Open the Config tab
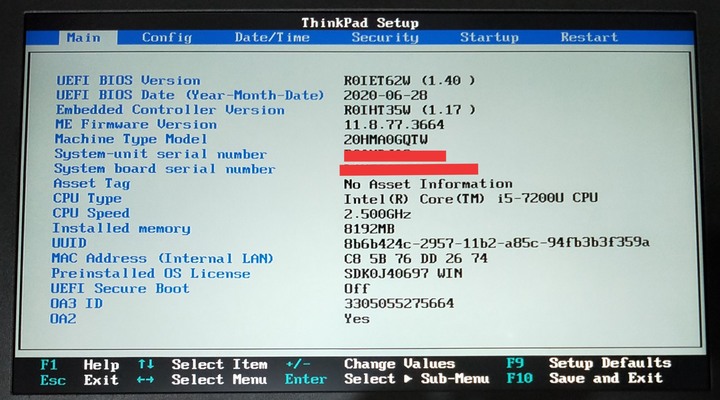 tap(167, 38)
